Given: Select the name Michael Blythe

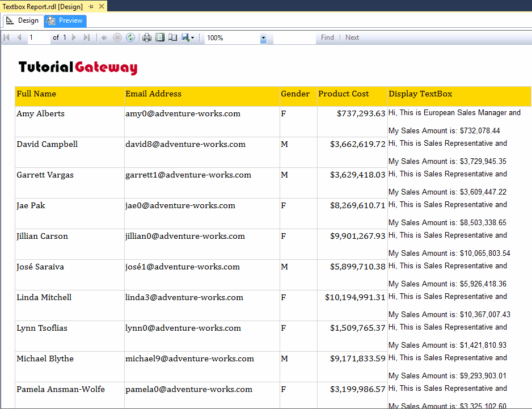Looking at the screenshot, I should (x=45, y=359).
